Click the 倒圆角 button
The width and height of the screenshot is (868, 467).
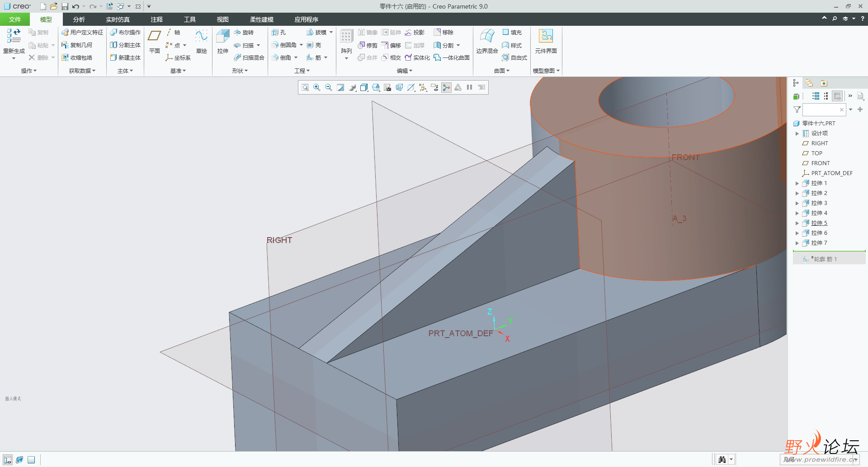click(x=287, y=45)
